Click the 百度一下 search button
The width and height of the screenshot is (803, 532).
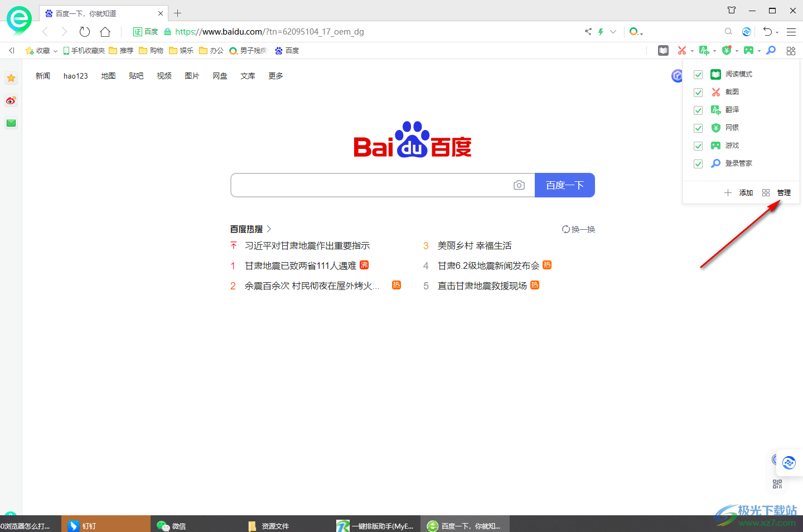tap(565, 185)
